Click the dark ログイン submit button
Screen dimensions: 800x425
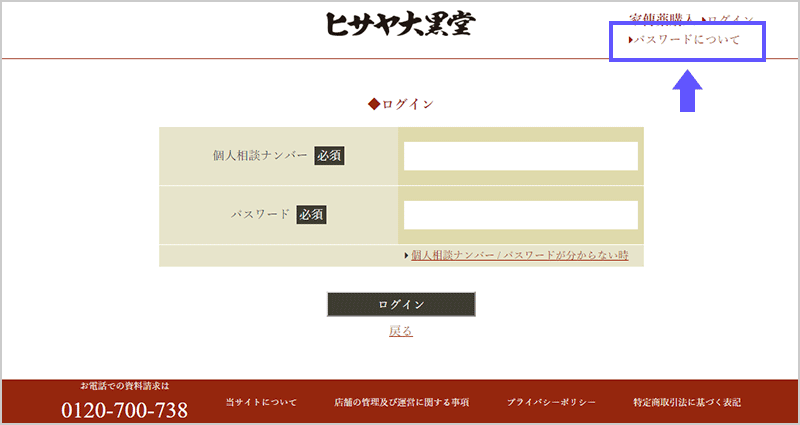401,305
